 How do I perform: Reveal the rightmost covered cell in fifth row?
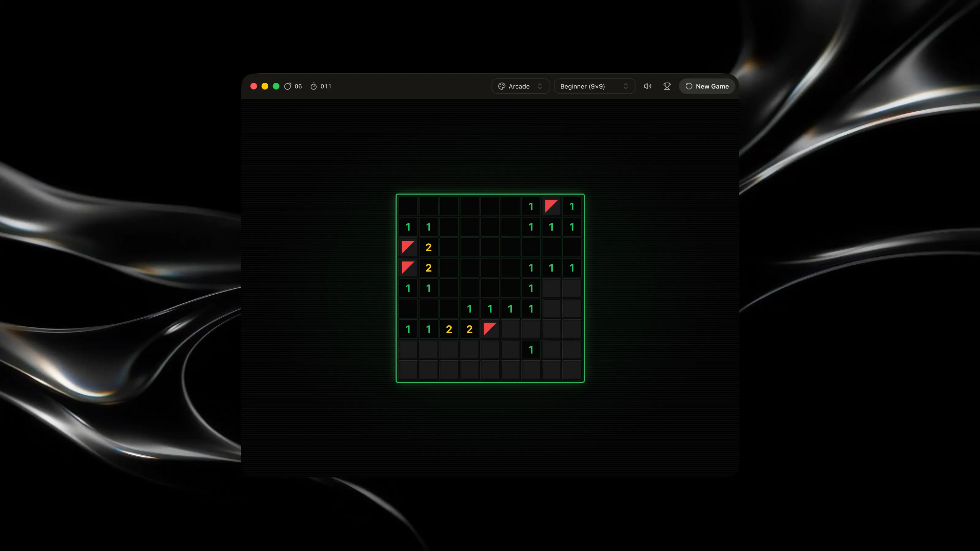[572, 288]
